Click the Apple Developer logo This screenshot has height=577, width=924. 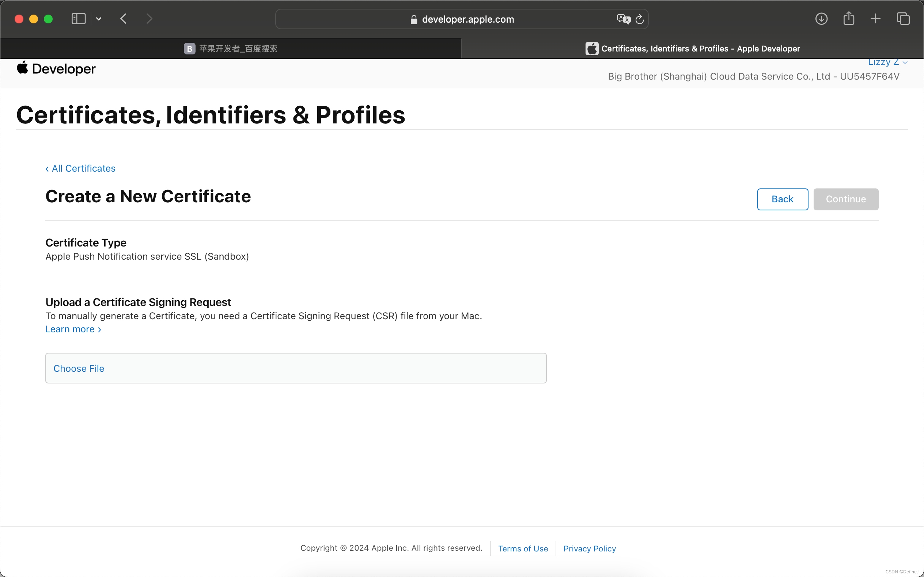[x=56, y=69]
